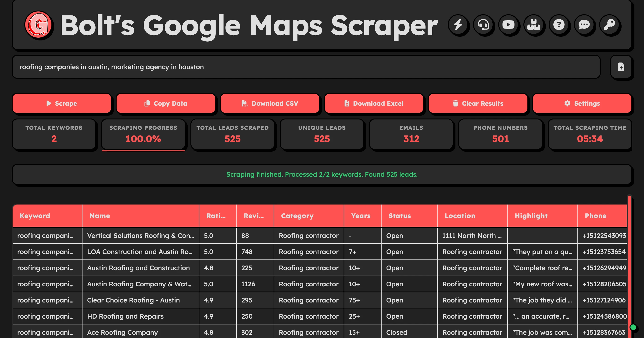Click the red G logo

pos(38,25)
